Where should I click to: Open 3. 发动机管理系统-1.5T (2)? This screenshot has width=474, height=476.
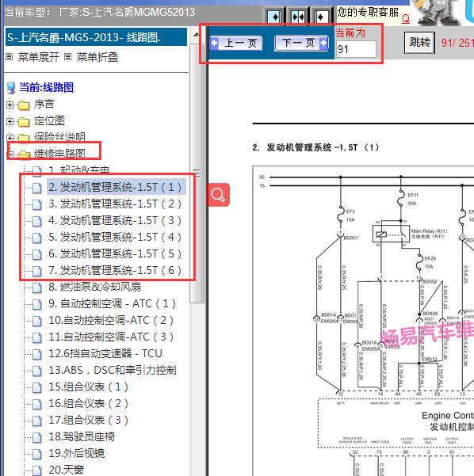pos(115,204)
